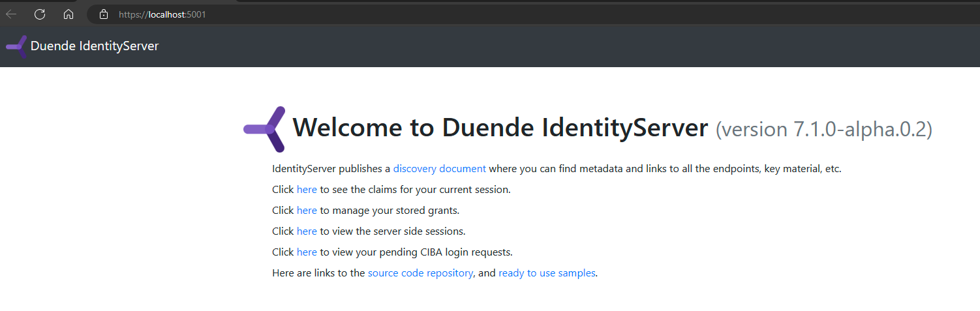Viewport: 980px width, 311px height.
Task: Reload the page with the refresh icon
Action: coord(40,14)
